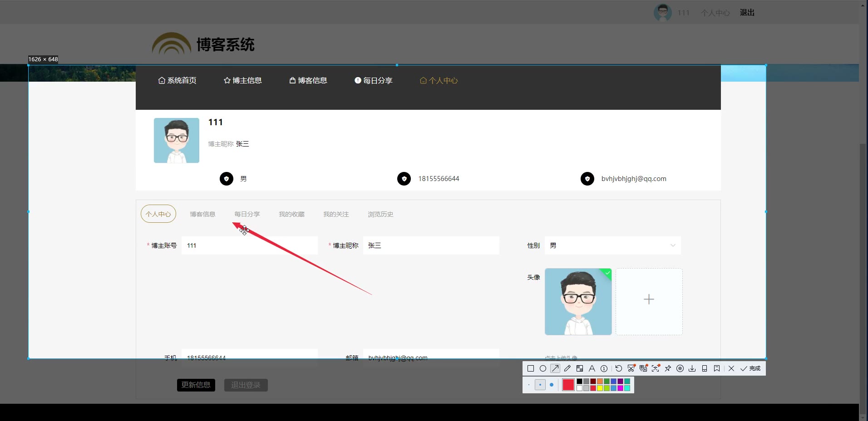868x421 pixels.
Task: Select the rectangle annotation tool
Action: pyautogui.click(x=531, y=368)
